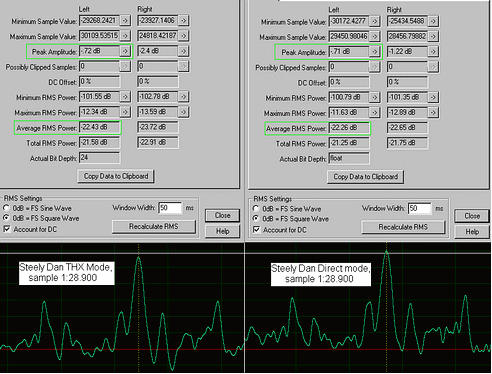
Task: Toggle Account for DC checkbox in THX panel
Action: [x=7, y=229]
